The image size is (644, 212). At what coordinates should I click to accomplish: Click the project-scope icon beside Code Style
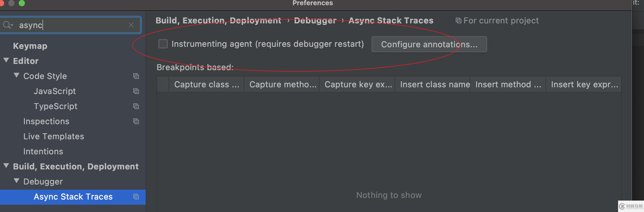click(x=136, y=76)
